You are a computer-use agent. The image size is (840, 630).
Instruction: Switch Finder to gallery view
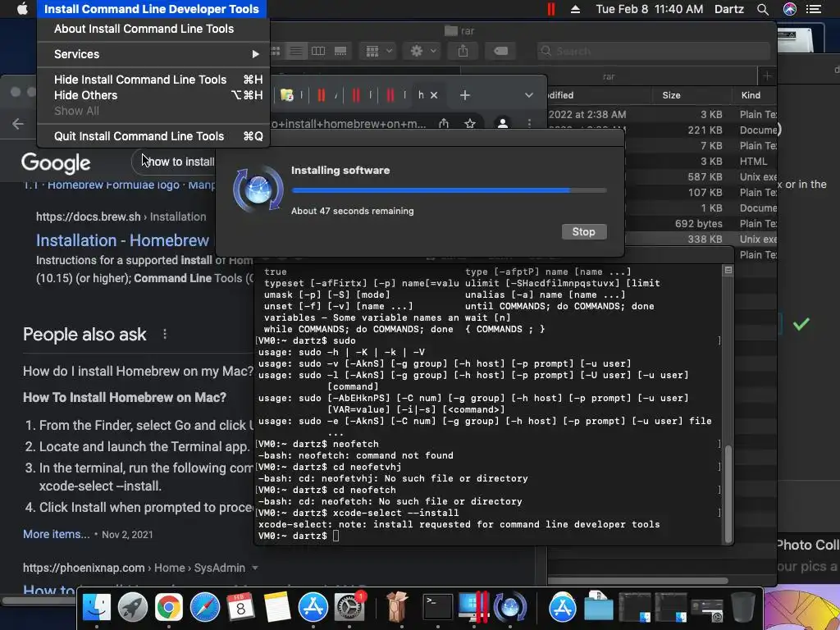[x=340, y=51]
